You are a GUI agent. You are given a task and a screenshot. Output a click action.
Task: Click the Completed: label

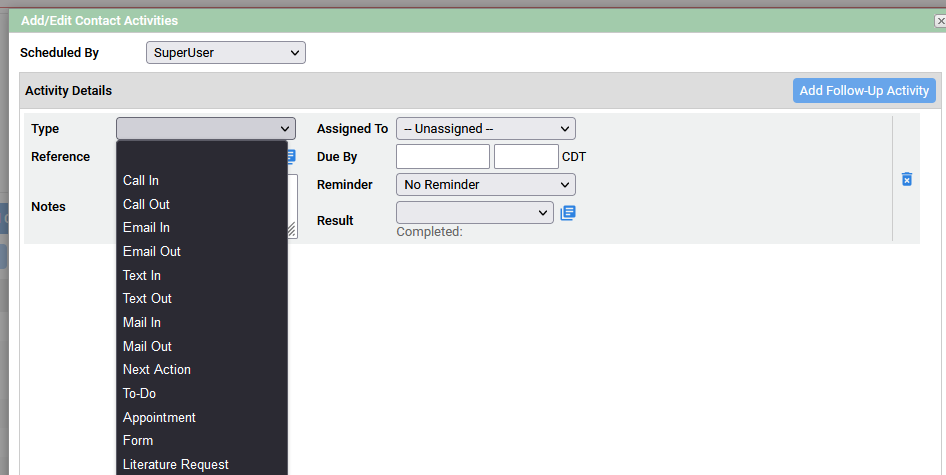(x=429, y=232)
